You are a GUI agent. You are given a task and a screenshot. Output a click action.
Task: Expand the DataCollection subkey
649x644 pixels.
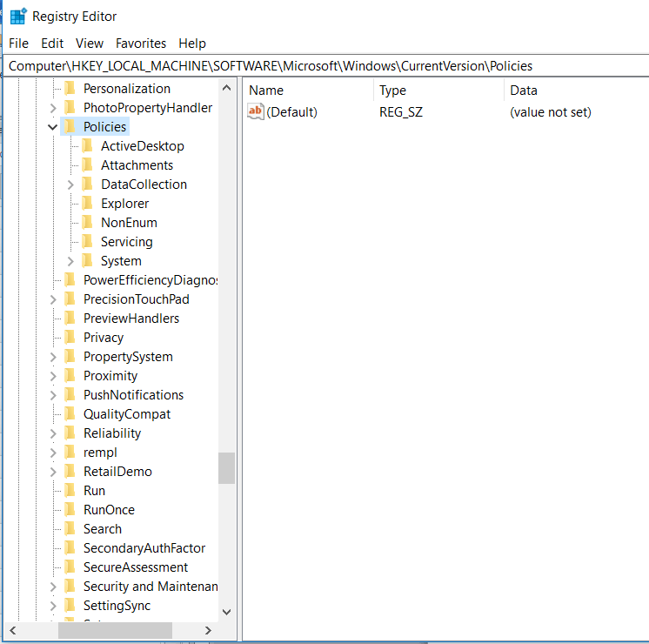coord(70,184)
